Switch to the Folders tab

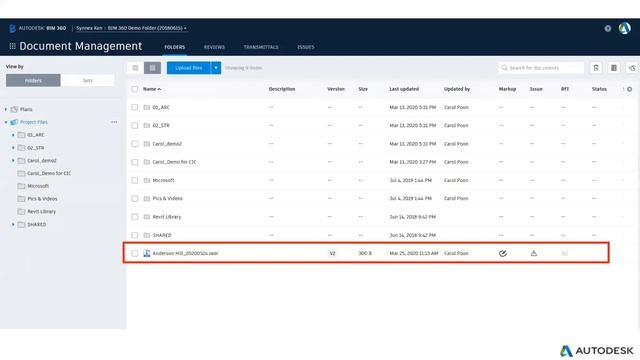click(175, 47)
